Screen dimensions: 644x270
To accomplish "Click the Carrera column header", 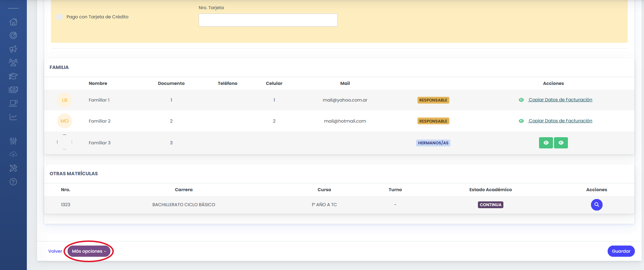I will [184, 190].
